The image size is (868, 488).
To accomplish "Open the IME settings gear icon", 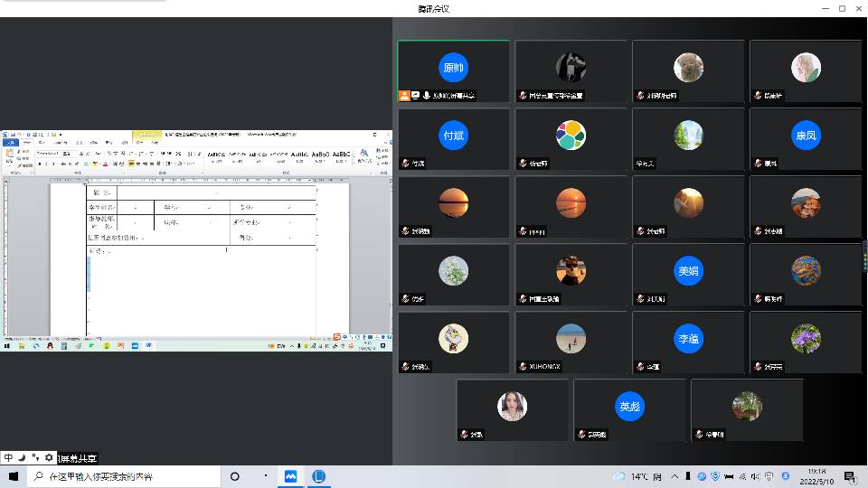I will [x=49, y=458].
